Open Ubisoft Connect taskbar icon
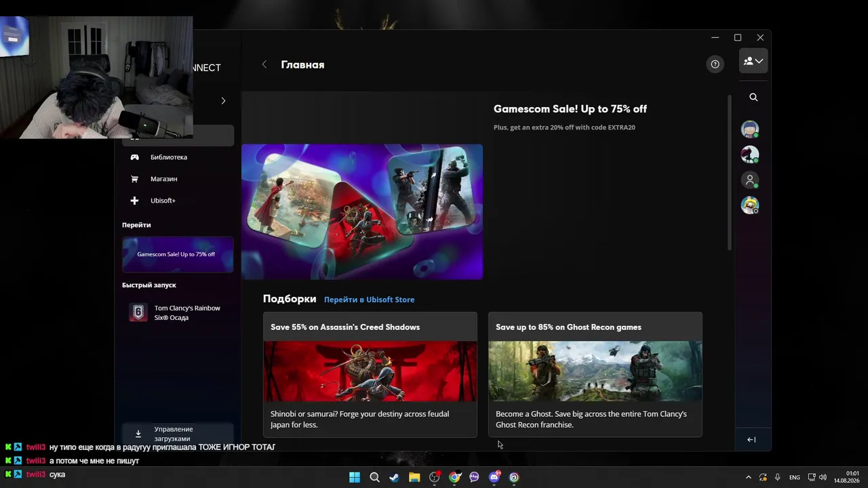 [x=514, y=477]
